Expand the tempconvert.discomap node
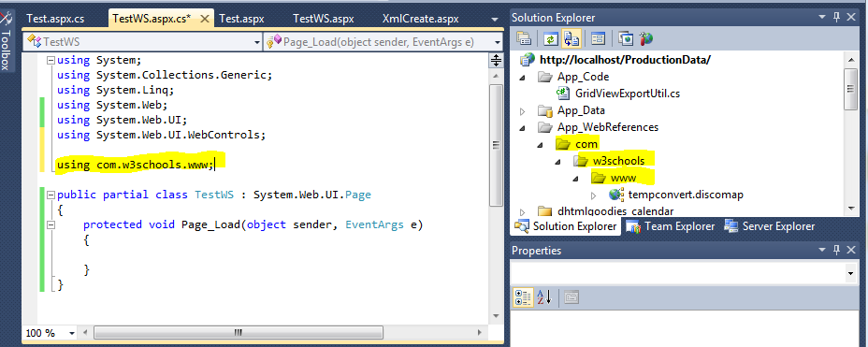 pyautogui.click(x=594, y=195)
